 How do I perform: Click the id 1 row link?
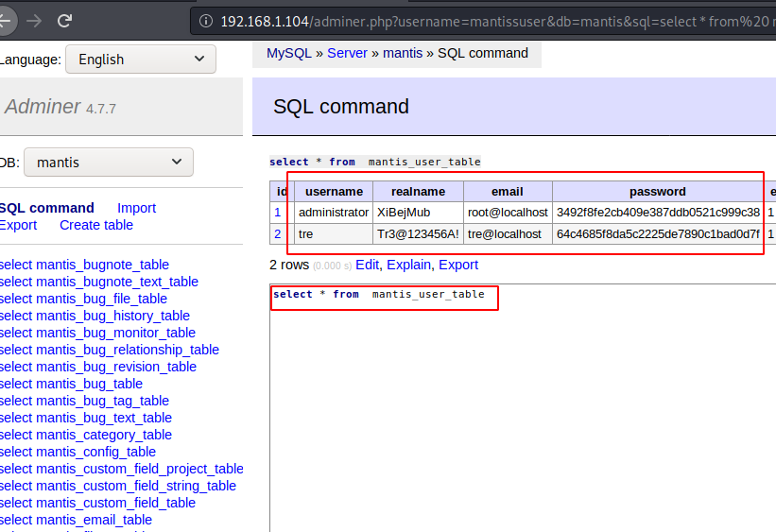277,213
